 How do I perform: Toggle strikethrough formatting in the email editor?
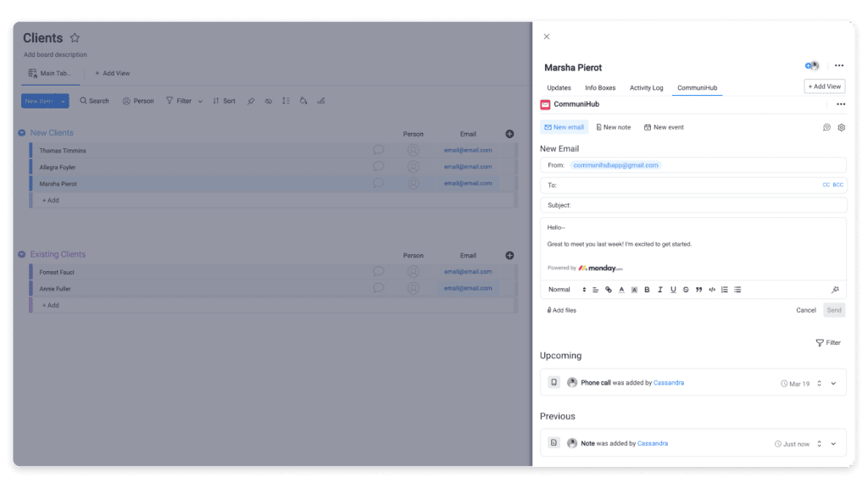686,290
